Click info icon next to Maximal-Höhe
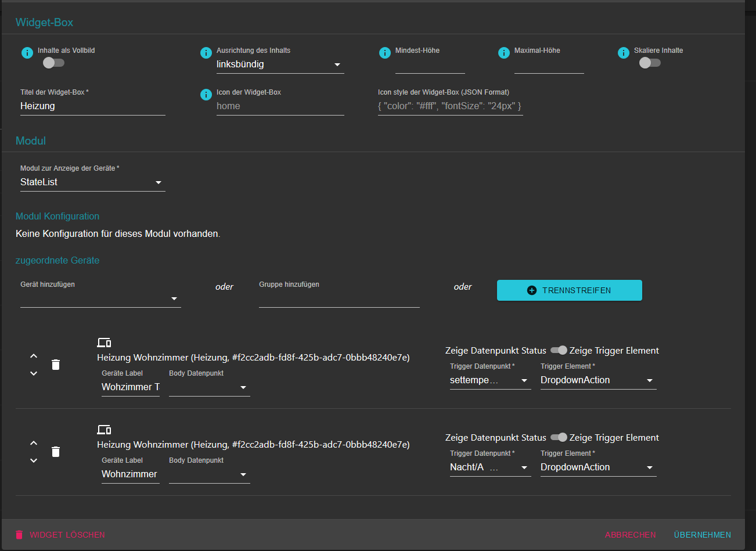756x551 pixels. [504, 53]
